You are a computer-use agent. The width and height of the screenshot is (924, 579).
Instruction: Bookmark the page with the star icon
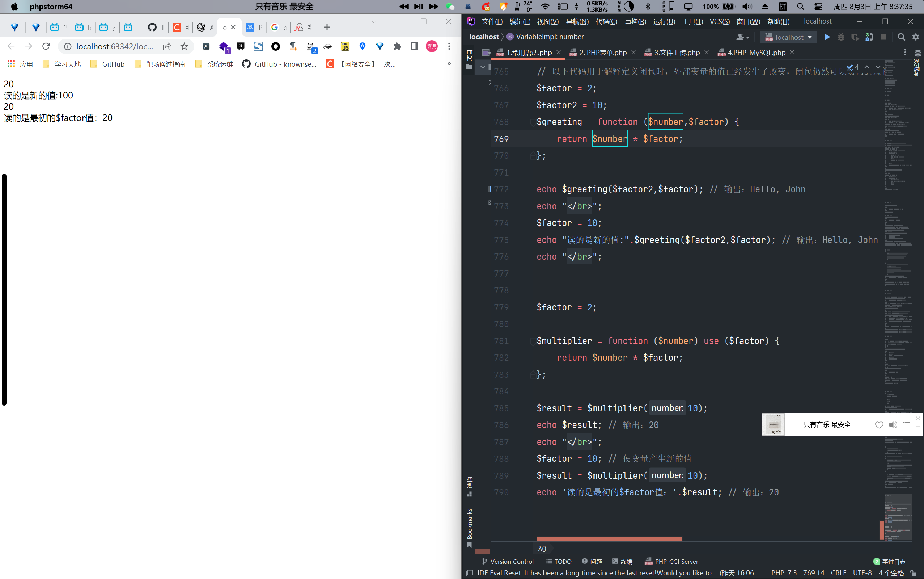[x=185, y=46]
